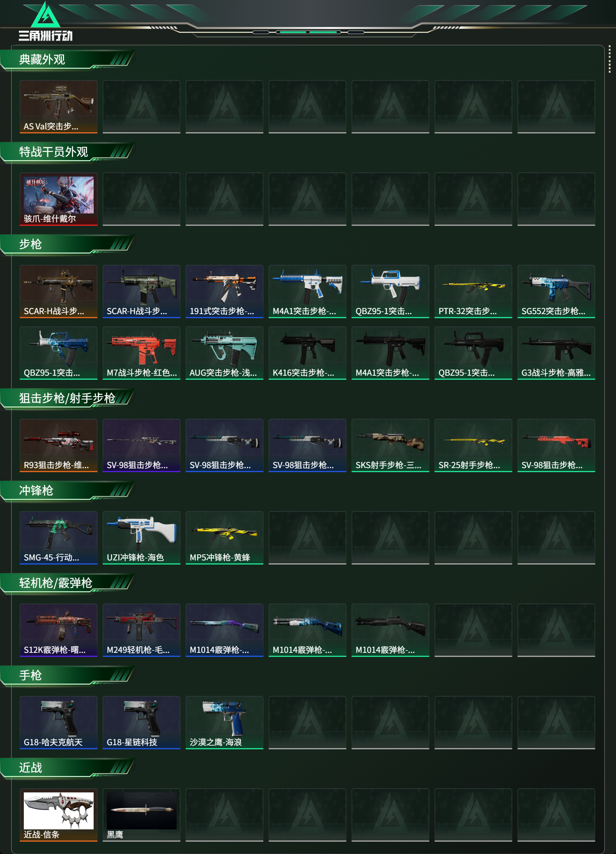Click the G3战斗步枪-高雅 item
The width and height of the screenshot is (616, 854).
coord(556,353)
